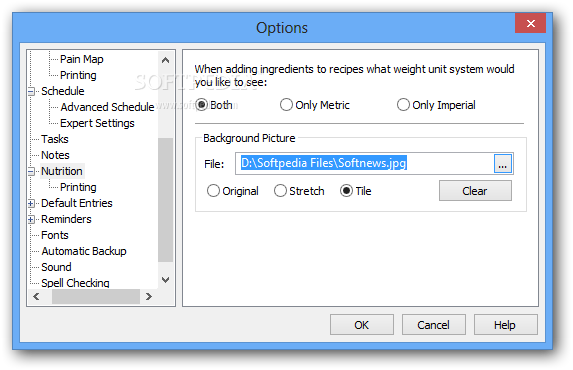Click the Help button

coord(505,325)
